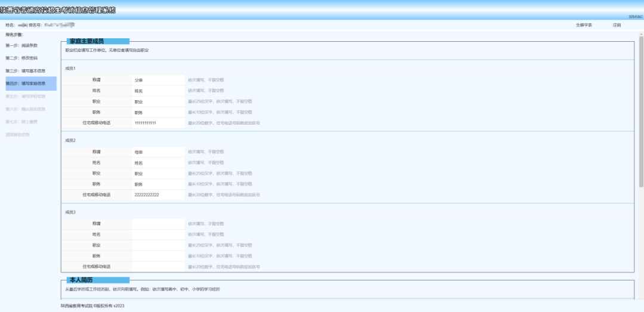Focus the empty 成员3 住宅或移动电话 field
Image resolution: width=644 pixels, height=312 pixels.
point(158,267)
